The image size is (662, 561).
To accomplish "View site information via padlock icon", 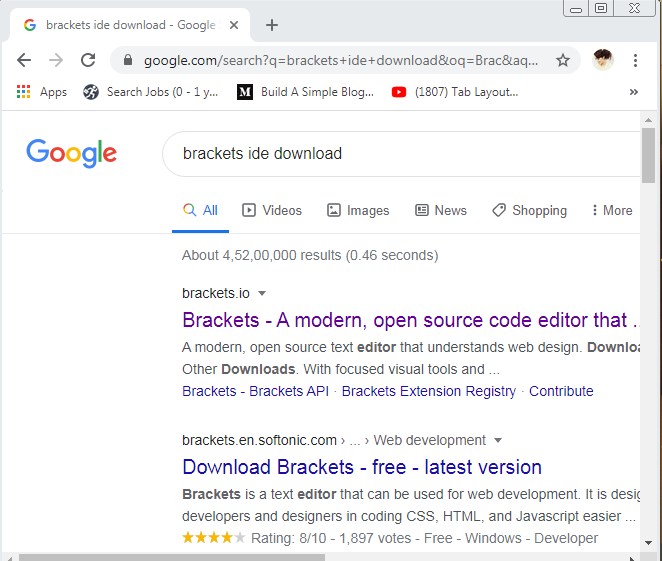I will (128, 60).
